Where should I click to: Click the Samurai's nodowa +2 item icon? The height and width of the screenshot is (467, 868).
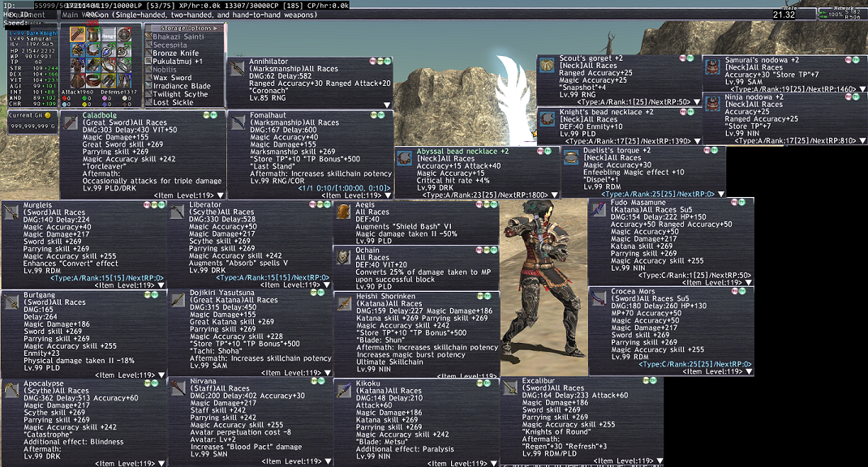point(712,67)
